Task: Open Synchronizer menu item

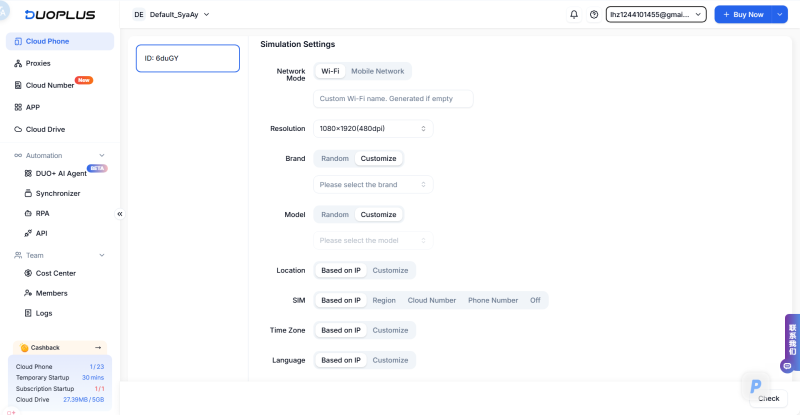Action: 60,193
